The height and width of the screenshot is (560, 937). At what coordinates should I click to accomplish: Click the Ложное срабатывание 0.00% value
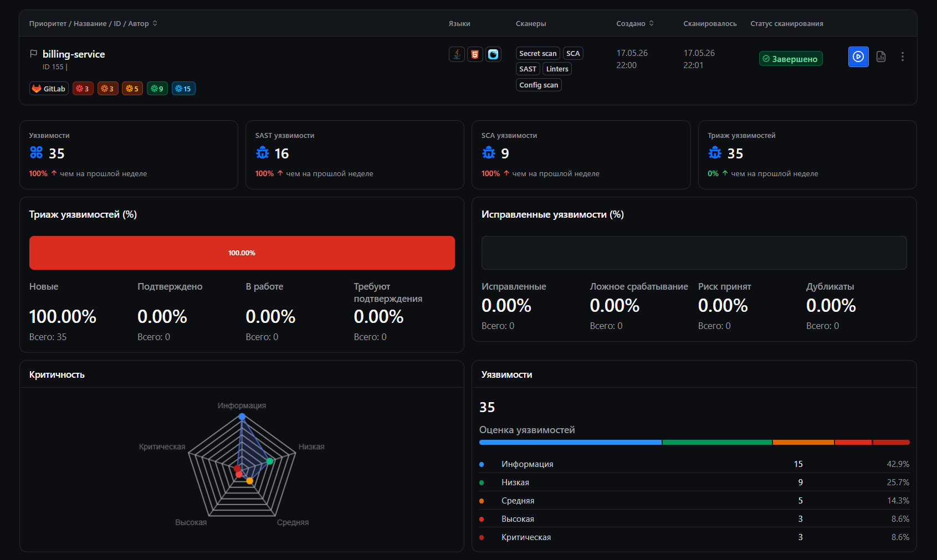coord(615,306)
